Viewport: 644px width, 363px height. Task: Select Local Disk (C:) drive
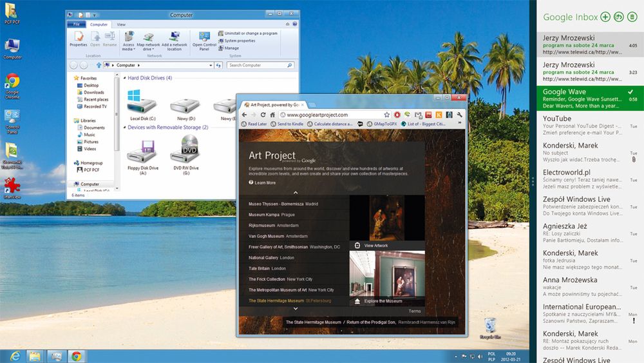(x=142, y=105)
